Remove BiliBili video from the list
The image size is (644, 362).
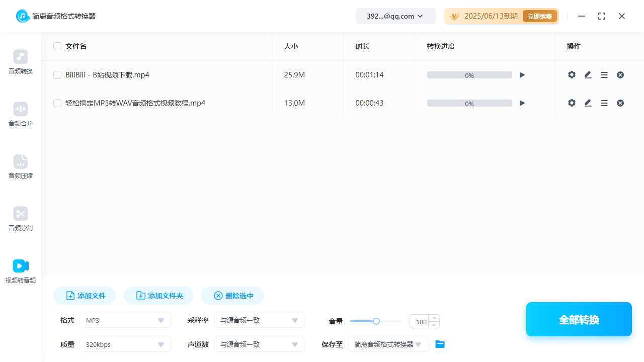tap(620, 74)
